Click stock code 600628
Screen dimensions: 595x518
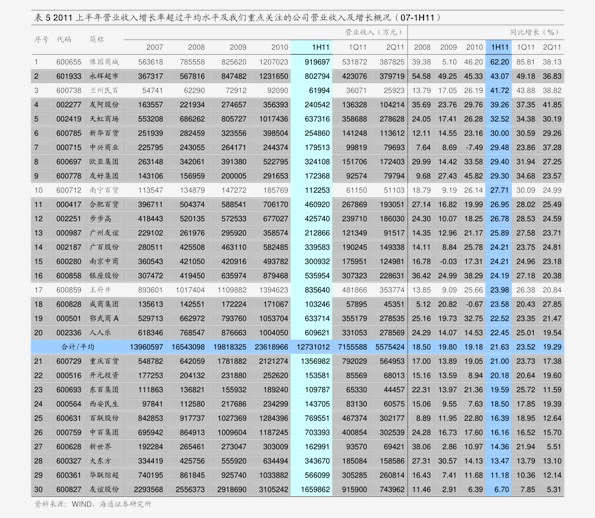[69, 447]
